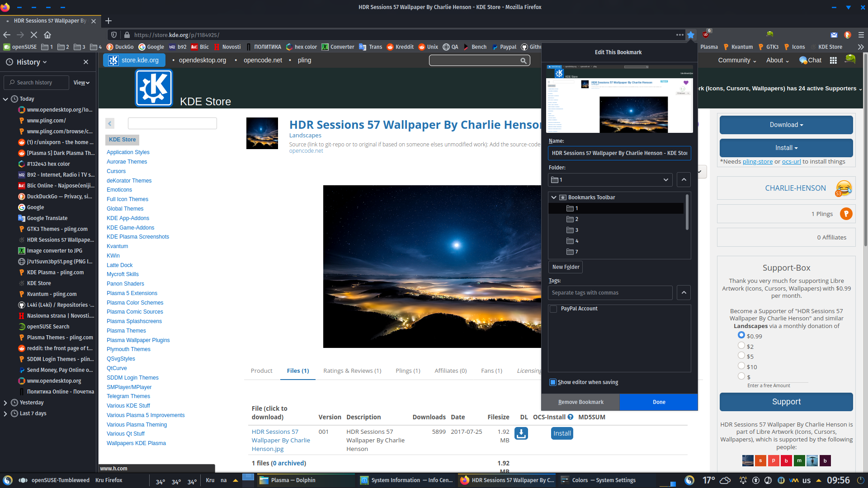
Task: Open the hex color bookmark
Action: click(x=302, y=47)
